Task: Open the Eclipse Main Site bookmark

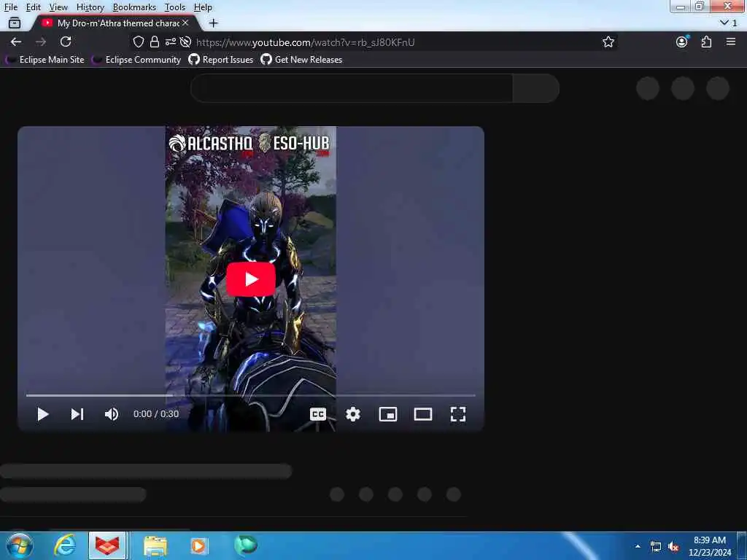Action: coord(45,60)
